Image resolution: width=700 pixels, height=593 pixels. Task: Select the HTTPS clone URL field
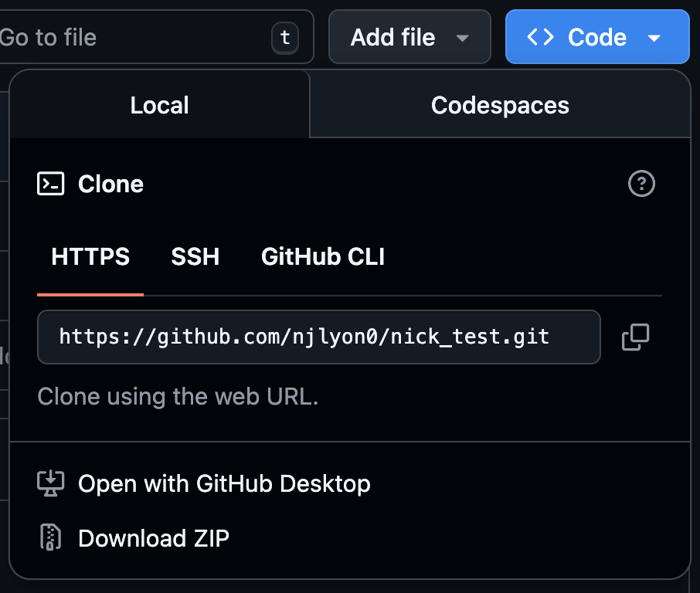tap(319, 337)
